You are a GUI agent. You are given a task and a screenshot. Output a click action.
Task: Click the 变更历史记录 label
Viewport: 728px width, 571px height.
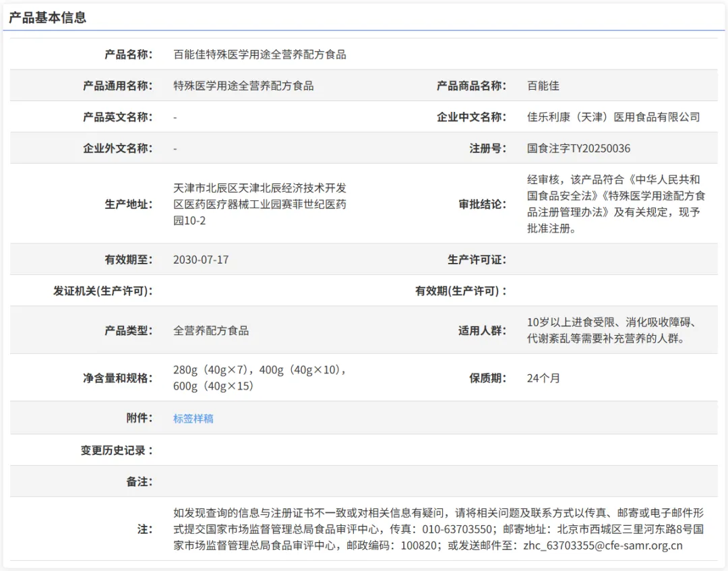click(x=117, y=450)
